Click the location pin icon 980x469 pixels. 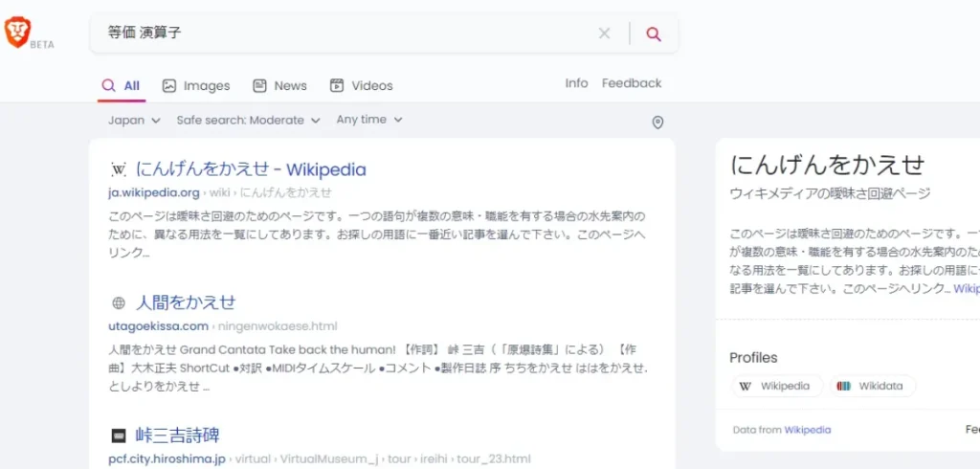click(x=657, y=123)
